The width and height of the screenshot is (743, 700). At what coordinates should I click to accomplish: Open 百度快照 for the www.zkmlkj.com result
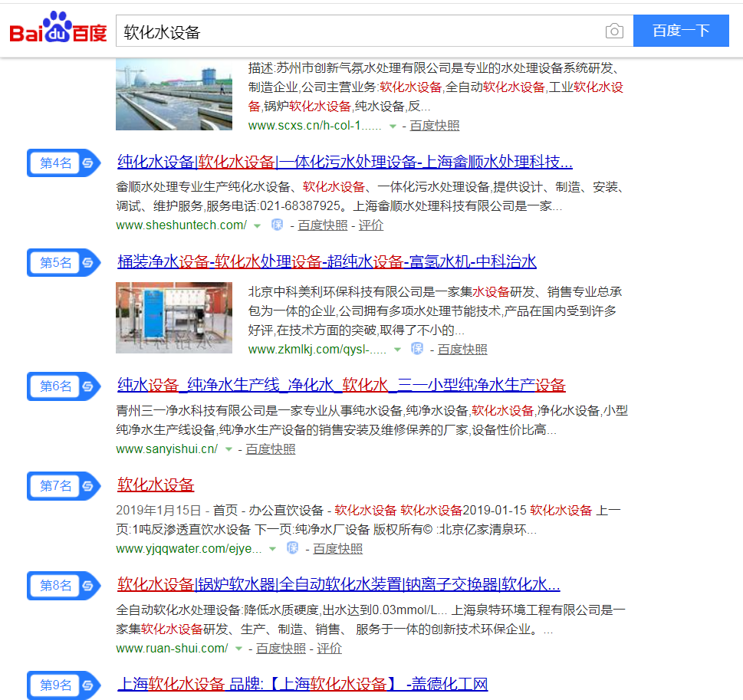462,350
